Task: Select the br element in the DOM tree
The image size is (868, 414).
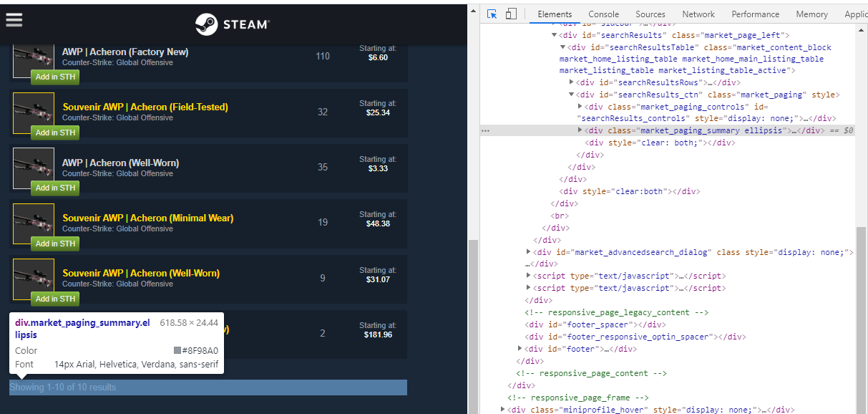Action: [x=560, y=216]
